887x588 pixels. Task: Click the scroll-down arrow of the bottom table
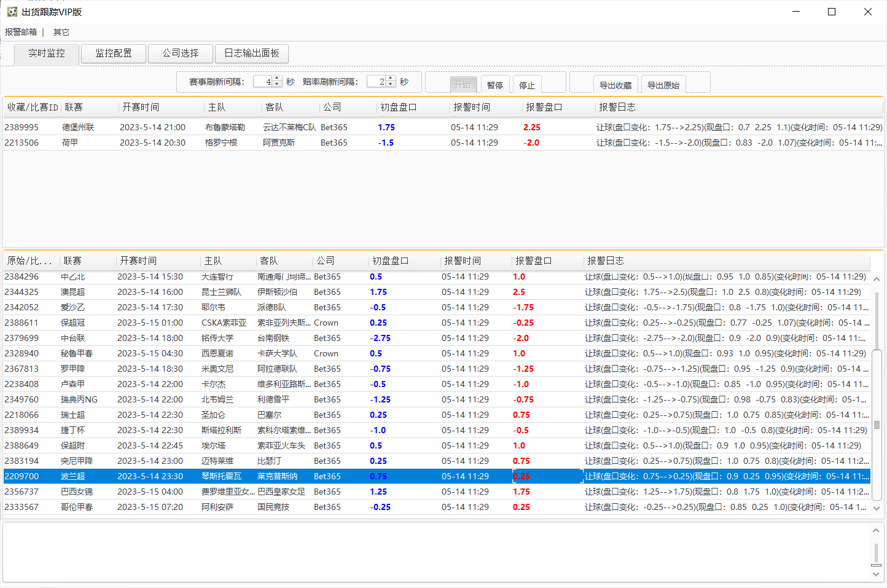point(877,509)
